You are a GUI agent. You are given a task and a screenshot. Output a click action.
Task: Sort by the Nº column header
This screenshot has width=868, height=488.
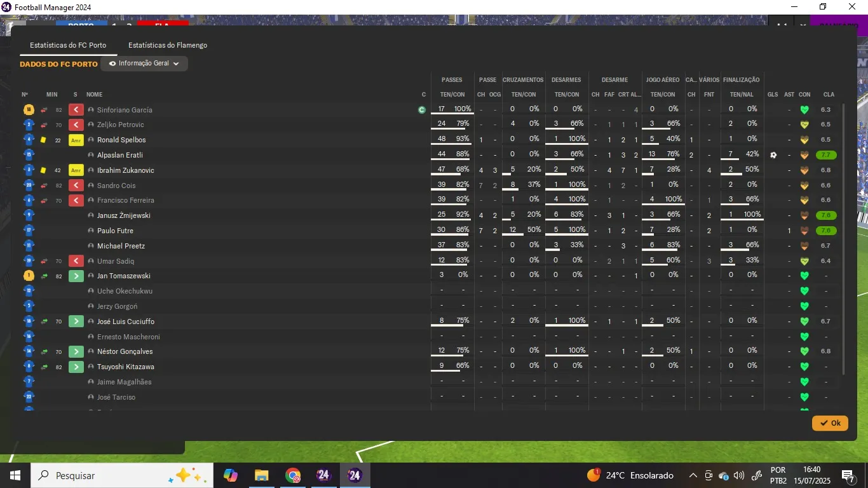(x=25, y=95)
